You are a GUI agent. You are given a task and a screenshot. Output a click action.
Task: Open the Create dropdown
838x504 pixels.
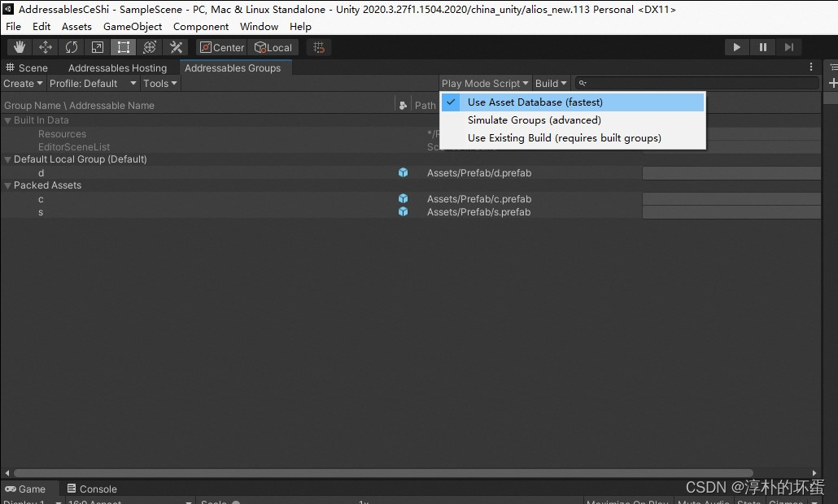(x=23, y=83)
